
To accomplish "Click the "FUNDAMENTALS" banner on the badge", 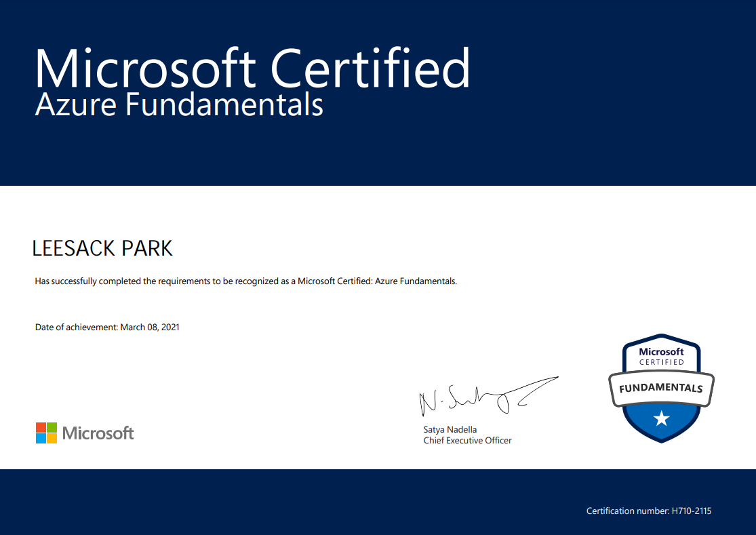I will (x=661, y=388).
